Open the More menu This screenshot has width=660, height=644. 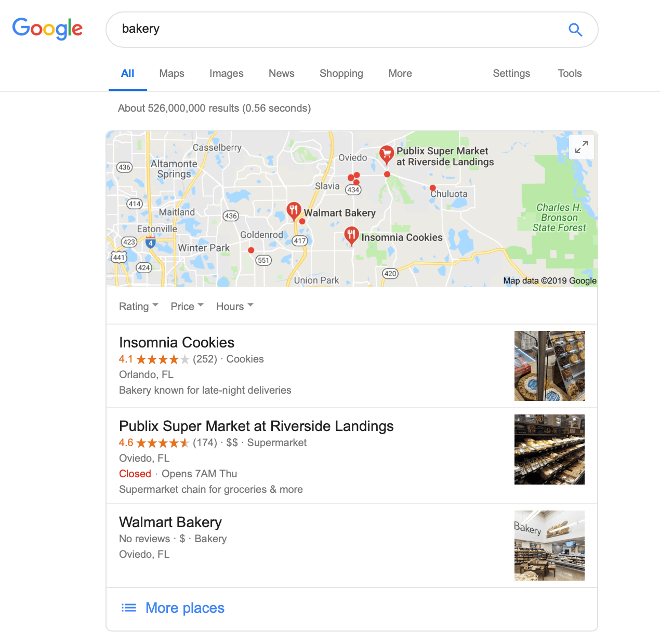tap(400, 73)
